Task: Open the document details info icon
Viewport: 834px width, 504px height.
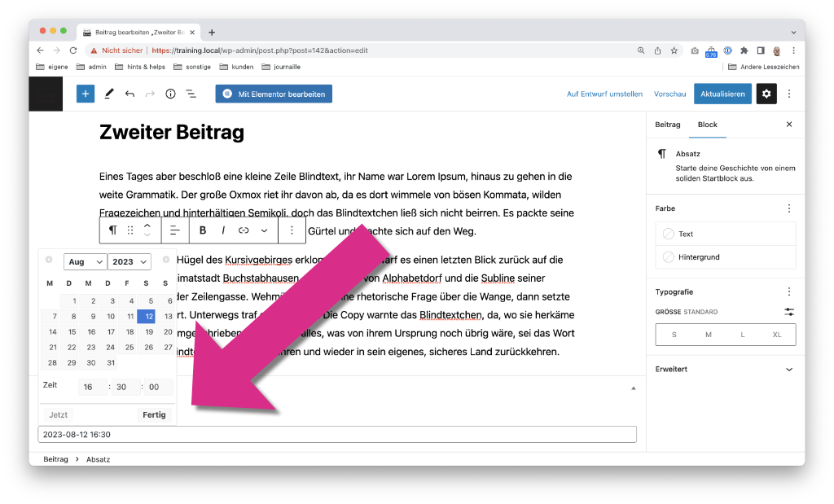Action: pos(170,94)
